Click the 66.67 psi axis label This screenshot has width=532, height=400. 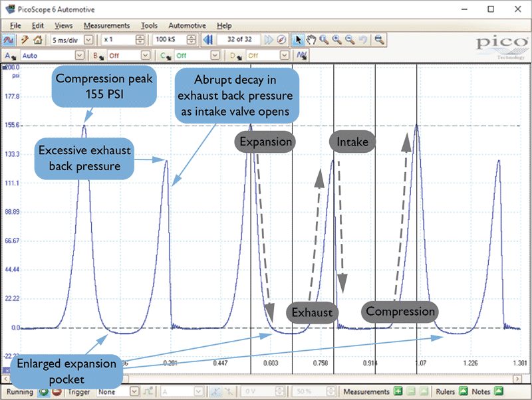pyautogui.click(x=12, y=241)
